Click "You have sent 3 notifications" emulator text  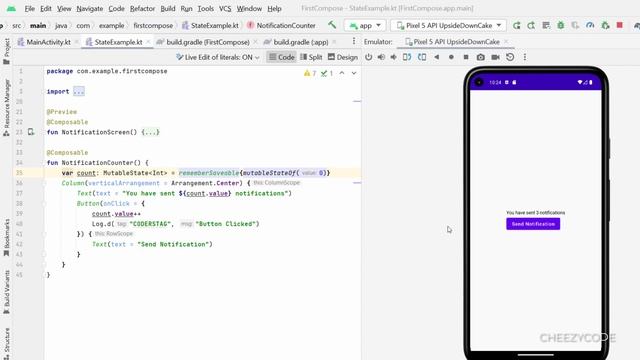536,213
